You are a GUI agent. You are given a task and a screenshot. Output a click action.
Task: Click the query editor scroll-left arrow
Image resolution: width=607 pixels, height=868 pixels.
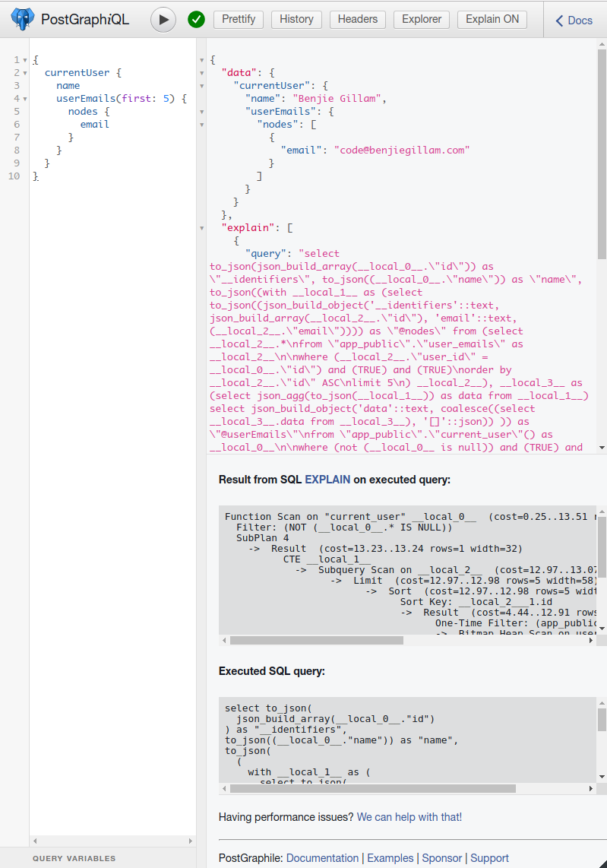(x=35, y=841)
